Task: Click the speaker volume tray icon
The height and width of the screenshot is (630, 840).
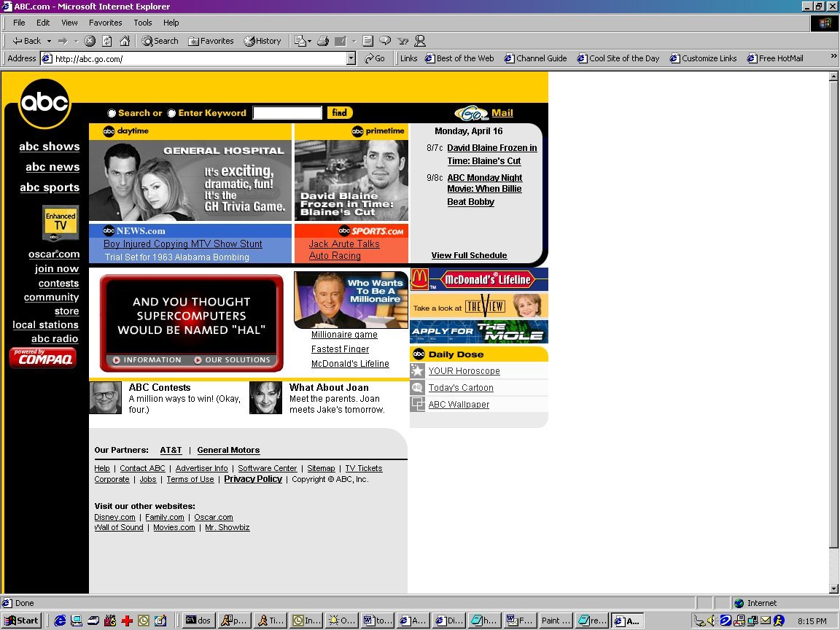Action: pyautogui.click(x=712, y=621)
